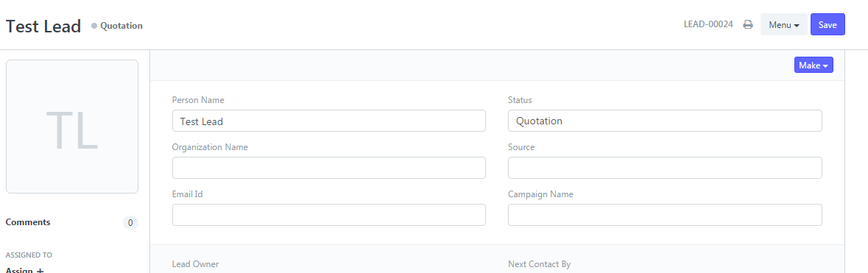Click the LEAD-00024 document ID
This screenshot has height=273, width=868.
click(x=708, y=24)
